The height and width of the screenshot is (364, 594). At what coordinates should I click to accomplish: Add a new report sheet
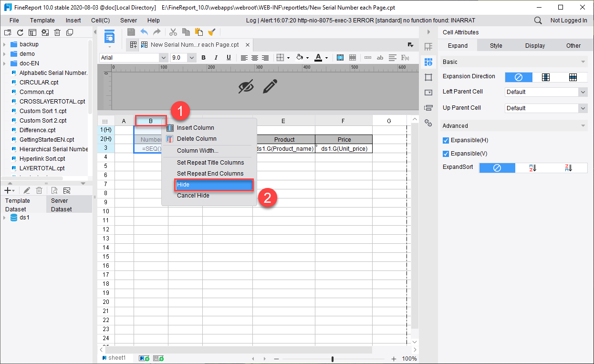pos(144,358)
